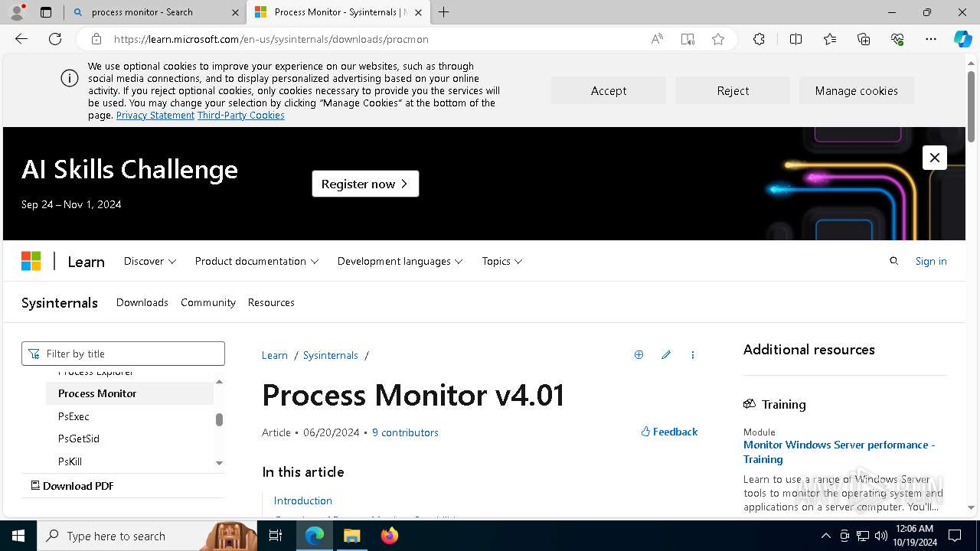This screenshot has width=980, height=551.
Task: Open the Privacy Statement link
Action: [x=155, y=115]
